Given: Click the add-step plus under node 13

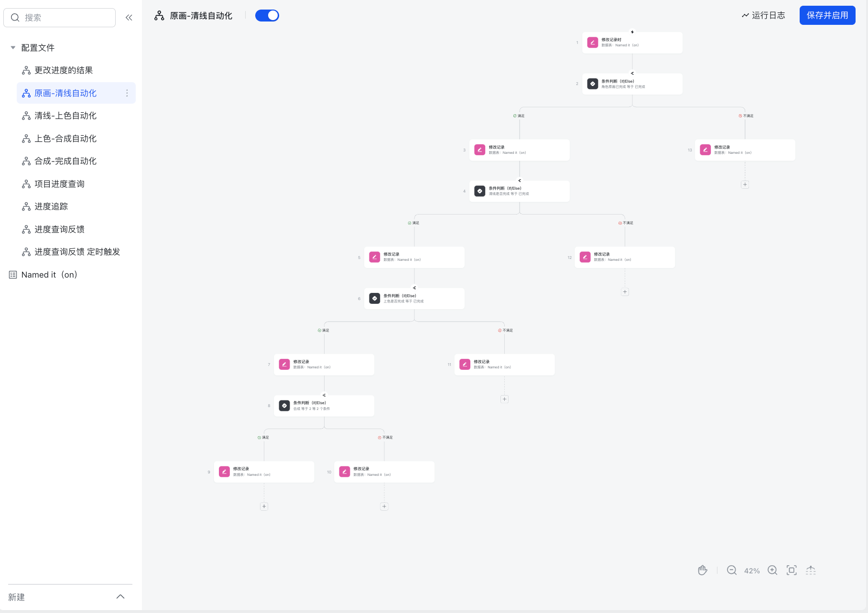Looking at the screenshot, I should 745,184.
